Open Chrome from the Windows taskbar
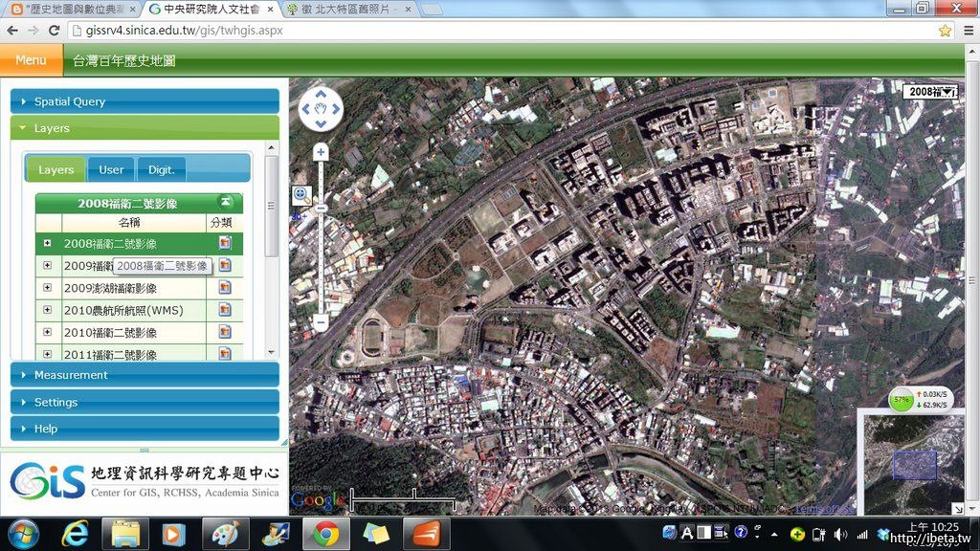980x551 pixels. (x=325, y=534)
